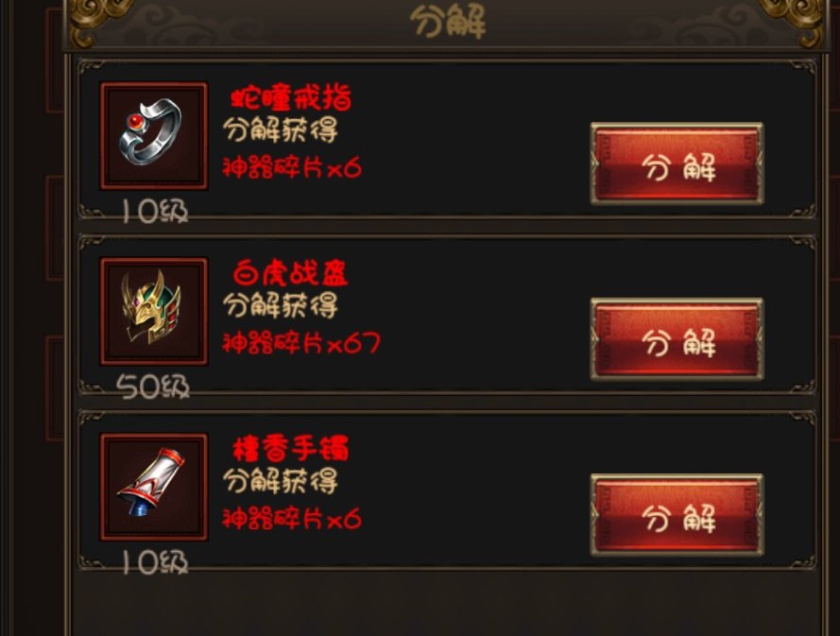Click the 50级 level label
The height and width of the screenshot is (636, 840).
pos(153,387)
